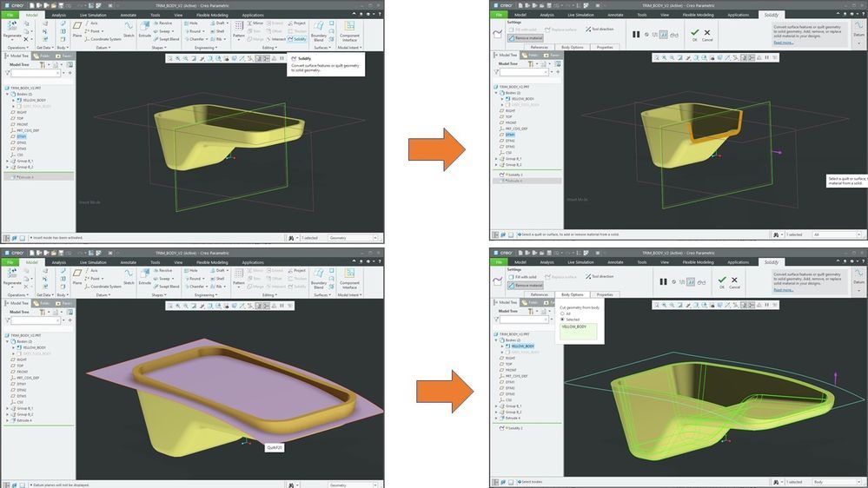Collapse Bodies node in bottom-left model tree

[8, 341]
